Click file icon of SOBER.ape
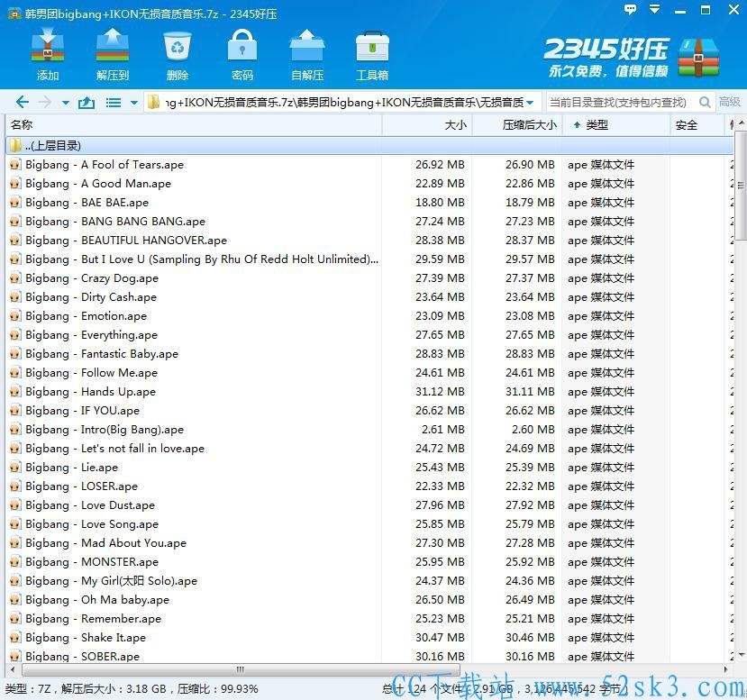Screen dimensions: 747x700 click(x=15, y=656)
